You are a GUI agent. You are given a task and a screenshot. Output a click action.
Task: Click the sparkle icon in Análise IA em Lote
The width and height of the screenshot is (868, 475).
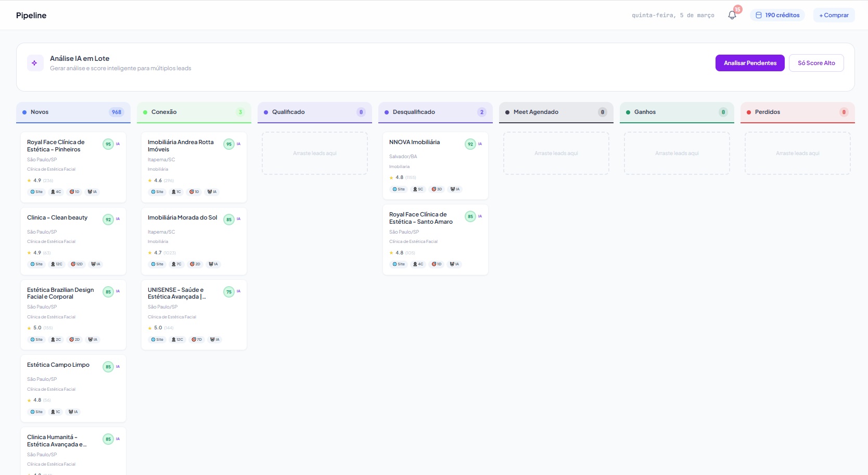(x=34, y=62)
